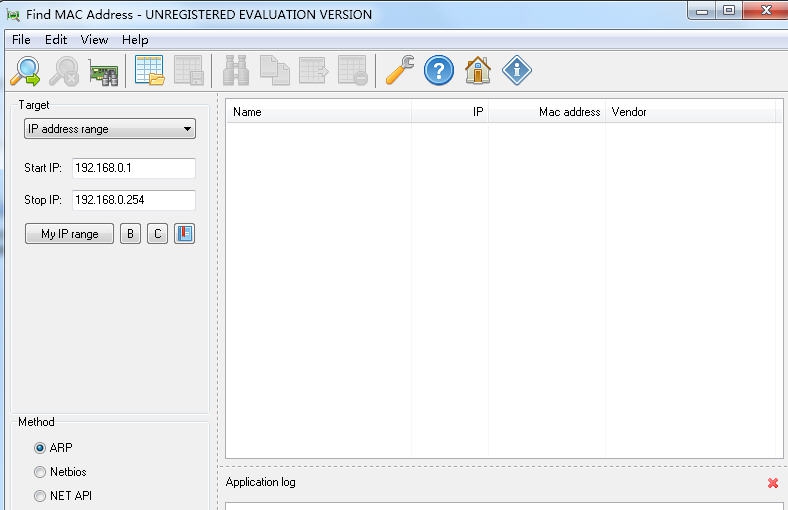This screenshot has width=788, height=510.
Task: Open settings with the wrench icon
Action: coord(399,71)
